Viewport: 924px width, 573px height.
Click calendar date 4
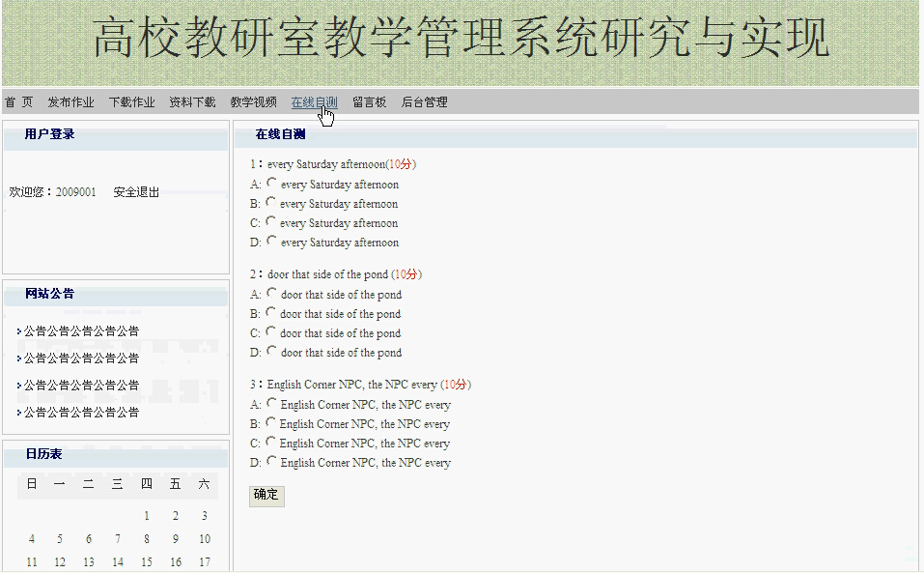pyautogui.click(x=31, y=539)
